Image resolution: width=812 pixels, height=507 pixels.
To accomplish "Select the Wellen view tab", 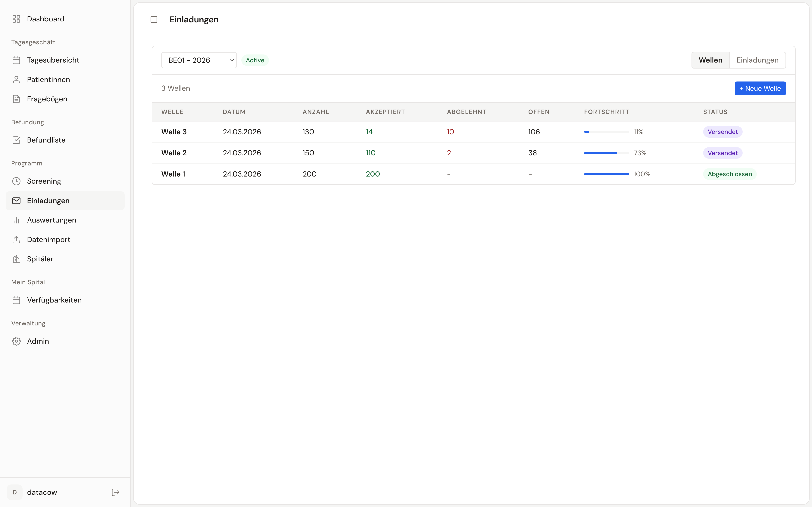I will (710, 60).
